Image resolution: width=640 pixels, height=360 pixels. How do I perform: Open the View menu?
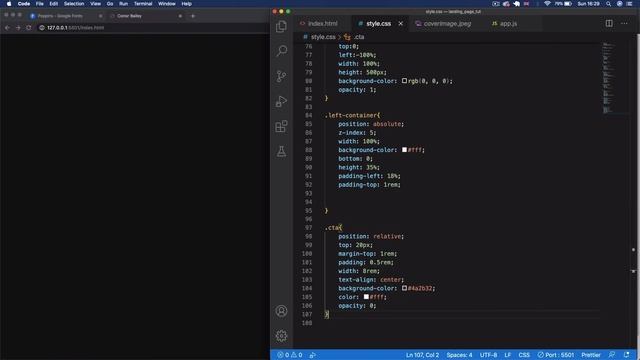pyautogui.click(x=96, y=4)
